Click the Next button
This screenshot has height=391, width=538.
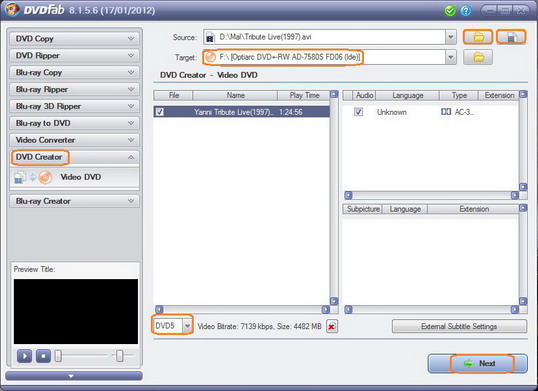tap(477, 364)
